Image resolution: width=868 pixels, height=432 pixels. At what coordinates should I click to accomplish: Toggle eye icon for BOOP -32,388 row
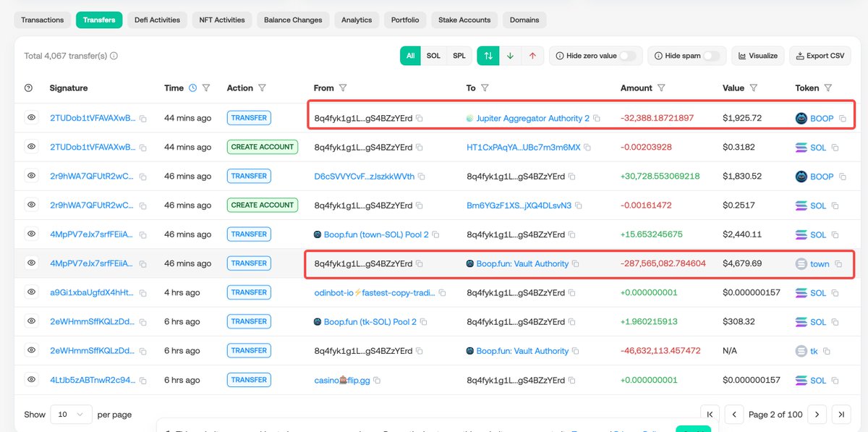[x=31, y=117]
